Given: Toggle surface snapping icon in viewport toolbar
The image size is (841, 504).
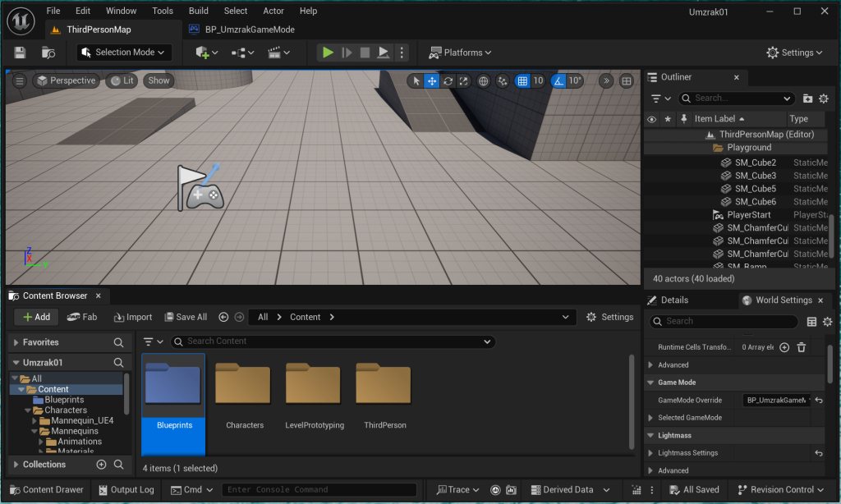Looking at the screenshot, I should pyautogui.click(x=502, y=80).
